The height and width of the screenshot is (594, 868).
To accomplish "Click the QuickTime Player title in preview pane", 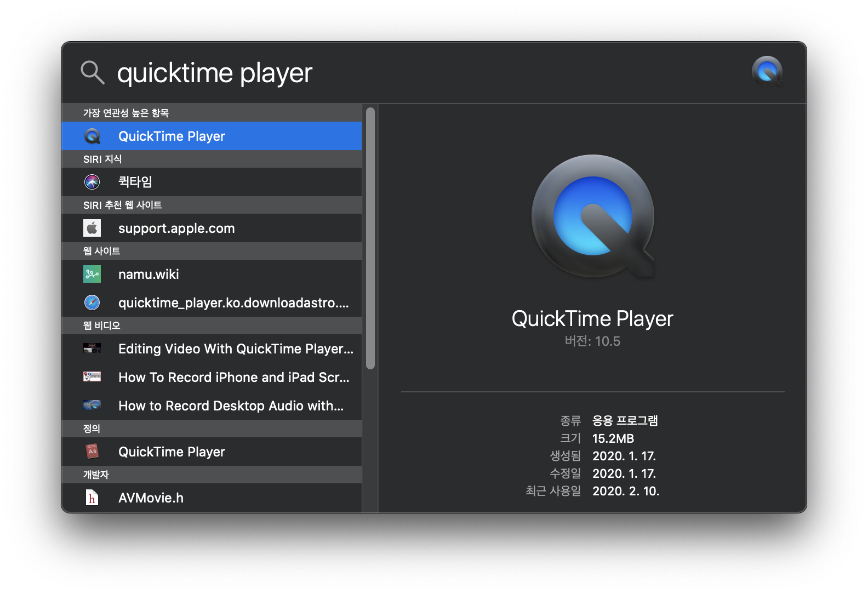I will pyautogui.click(x=592, y=319).
